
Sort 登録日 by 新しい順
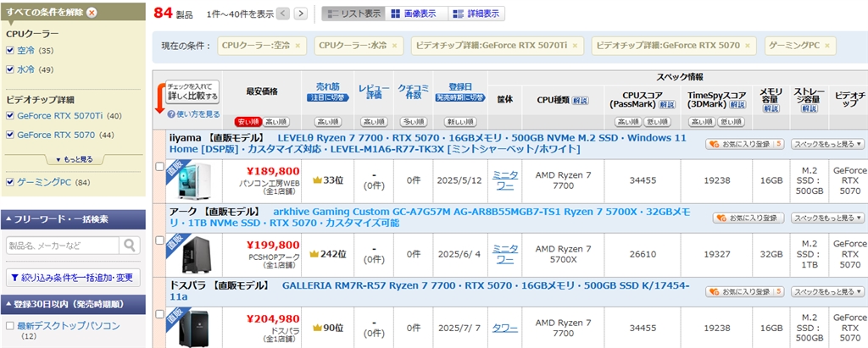[460, 122]
